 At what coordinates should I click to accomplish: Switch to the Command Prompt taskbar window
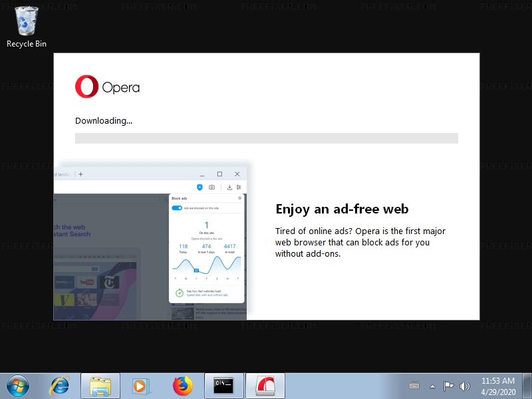(223, 386)
